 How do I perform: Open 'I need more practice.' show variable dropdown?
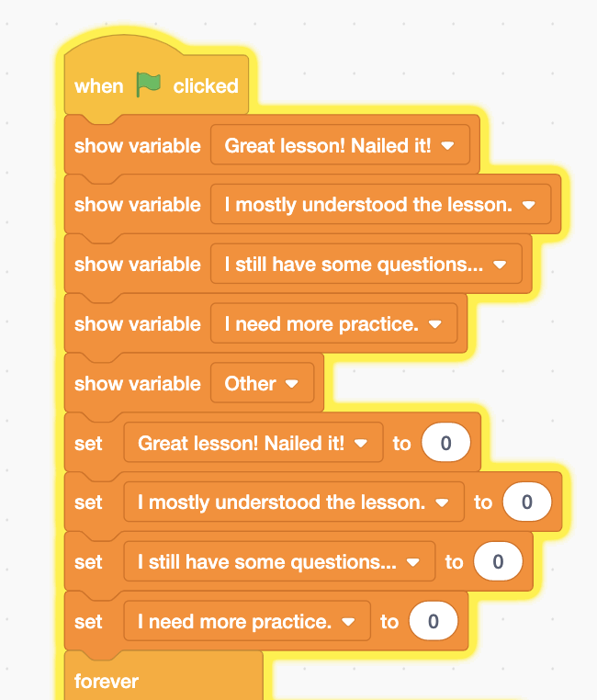pos(435,324)
